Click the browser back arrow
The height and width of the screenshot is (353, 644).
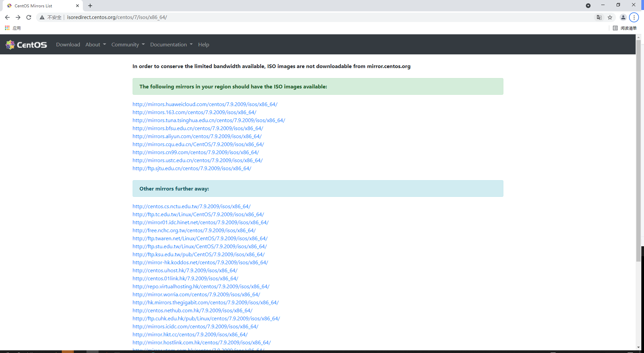pyautogui.click(x=7, y=17)
